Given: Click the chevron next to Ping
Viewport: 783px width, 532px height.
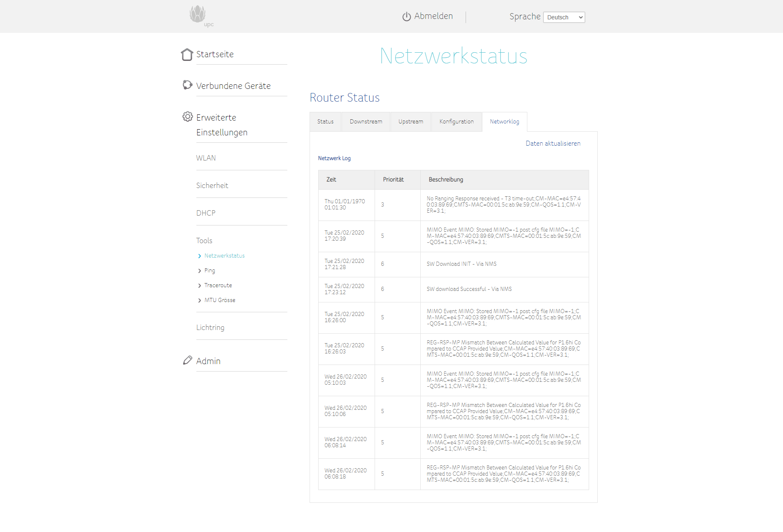Looking at the screenshot, I should click(200, 271).
